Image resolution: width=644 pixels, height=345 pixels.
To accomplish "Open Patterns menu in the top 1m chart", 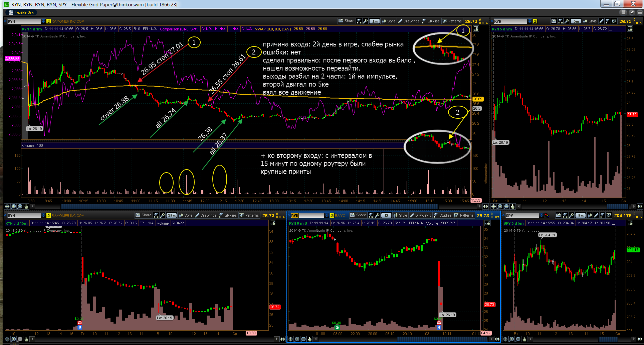I will pos(452,21).
